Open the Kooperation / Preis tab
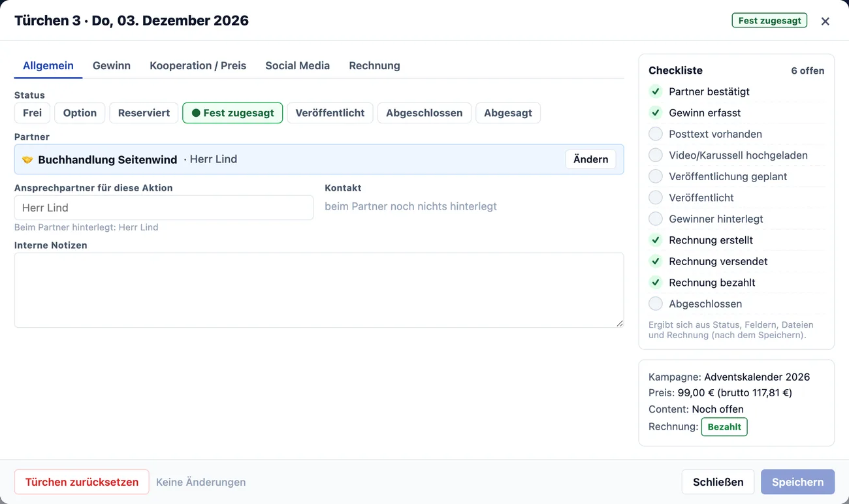Viewport: 849px width, 504px height. click(x=198, y=65)
